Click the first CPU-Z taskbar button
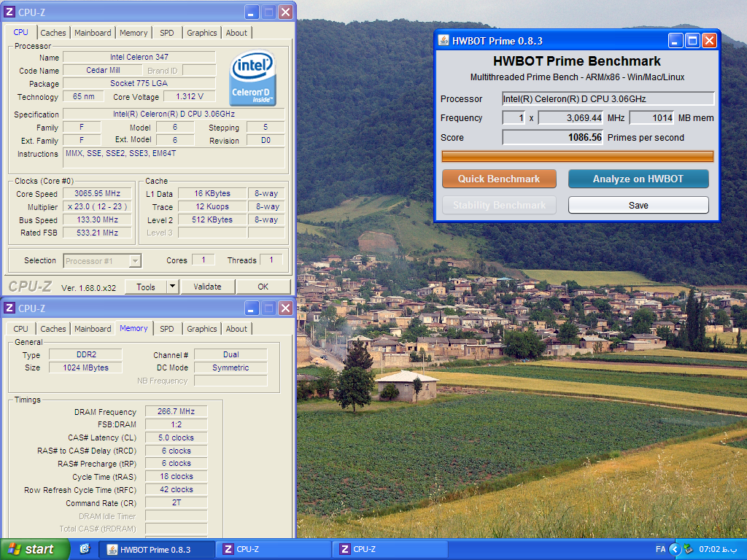The height and width of the screenshot is (560, 747). tap(274, 550)
